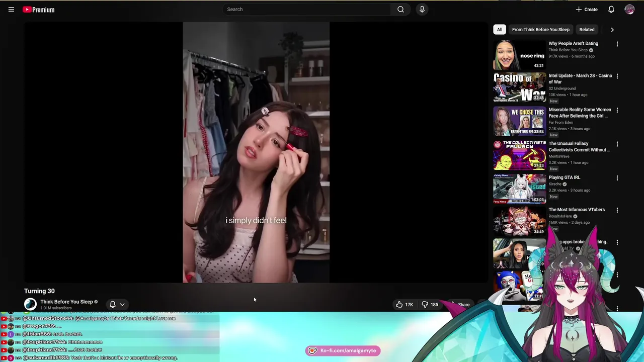The width and height of the screenshot is (644, 362).
Task: Click the Search input field
Action: 306,9
